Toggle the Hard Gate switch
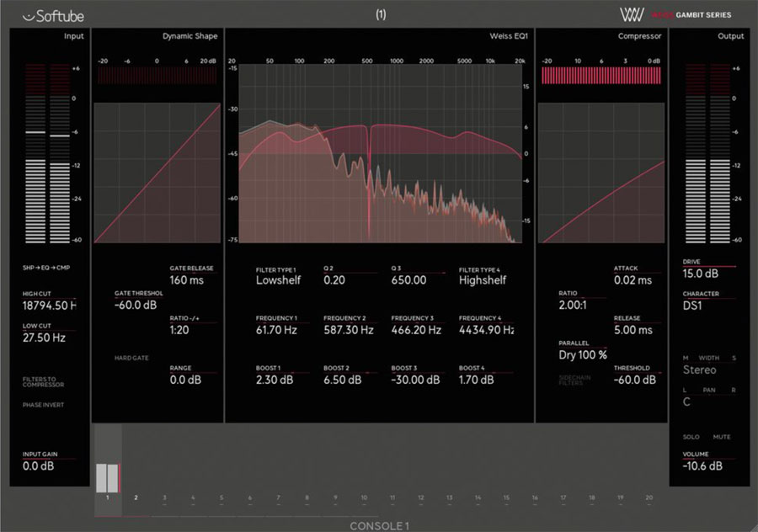Screen dimensions: 758x532 pos(131,358)
